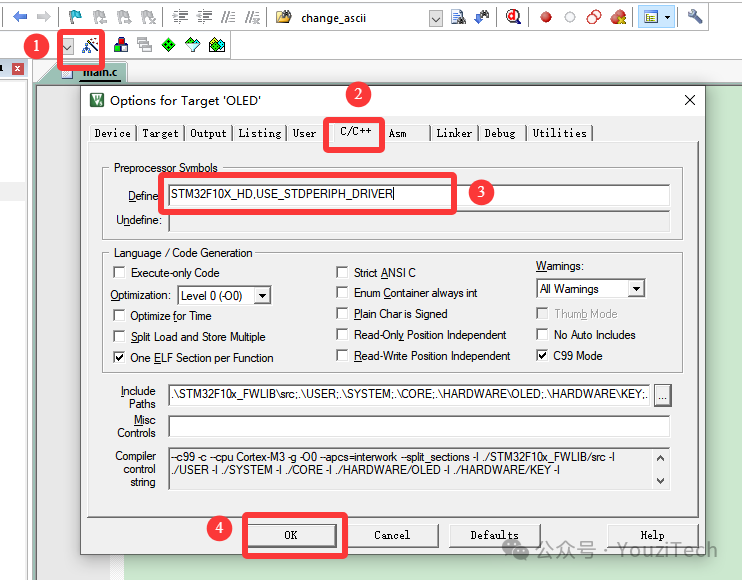Open Find in Files folder icon
Viewport: 742px width, 580px height.
(x=284, y=17)
